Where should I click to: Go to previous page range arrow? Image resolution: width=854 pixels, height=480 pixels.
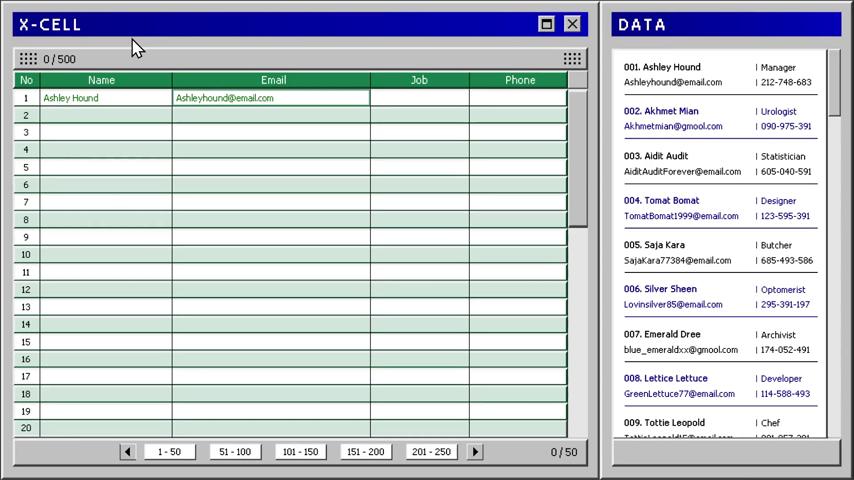[127, 452]
